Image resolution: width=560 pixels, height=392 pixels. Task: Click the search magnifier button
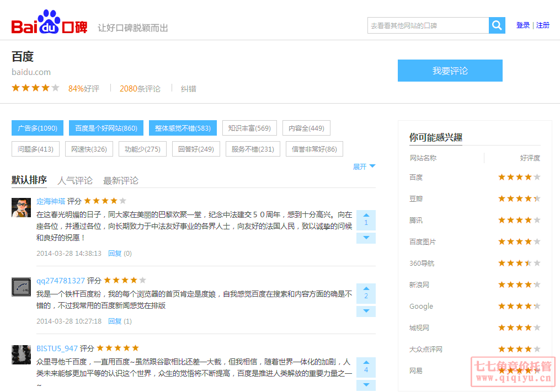[497, 25]
